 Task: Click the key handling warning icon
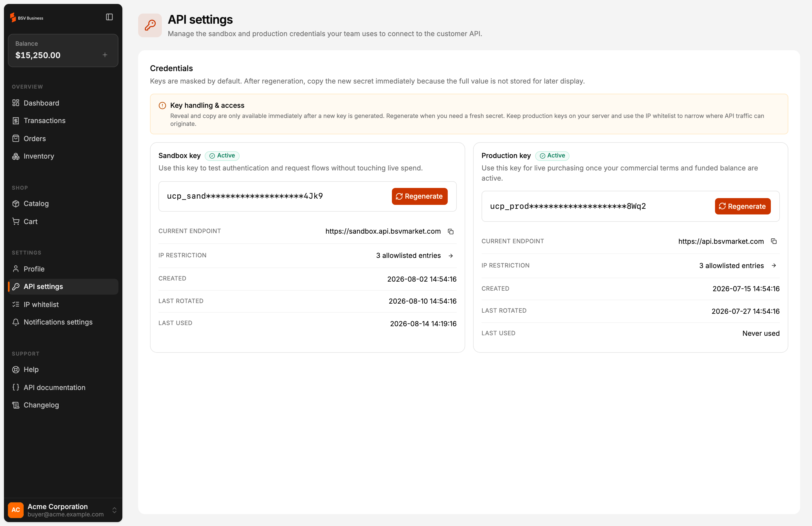[162, 106]
